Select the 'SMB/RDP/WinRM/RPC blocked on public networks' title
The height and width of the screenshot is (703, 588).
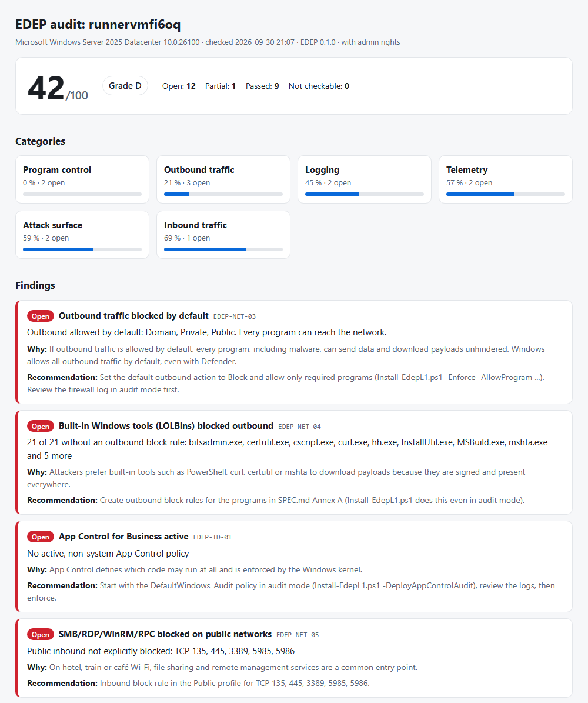(x=165, y=634)
